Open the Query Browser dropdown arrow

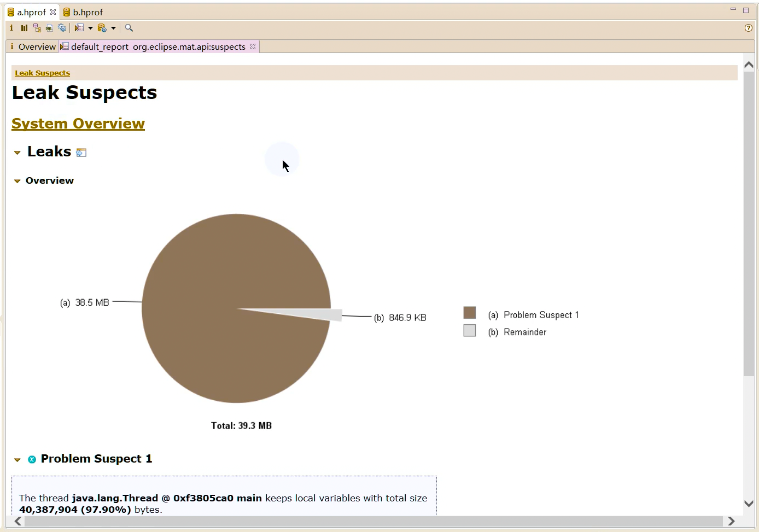tap(113, 28)
